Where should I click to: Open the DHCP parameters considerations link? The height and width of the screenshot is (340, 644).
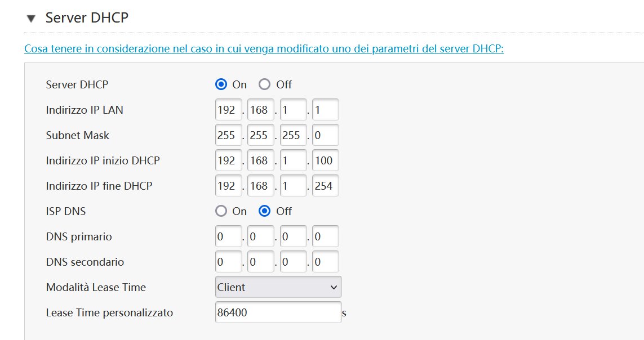click(x=264, y=48)
